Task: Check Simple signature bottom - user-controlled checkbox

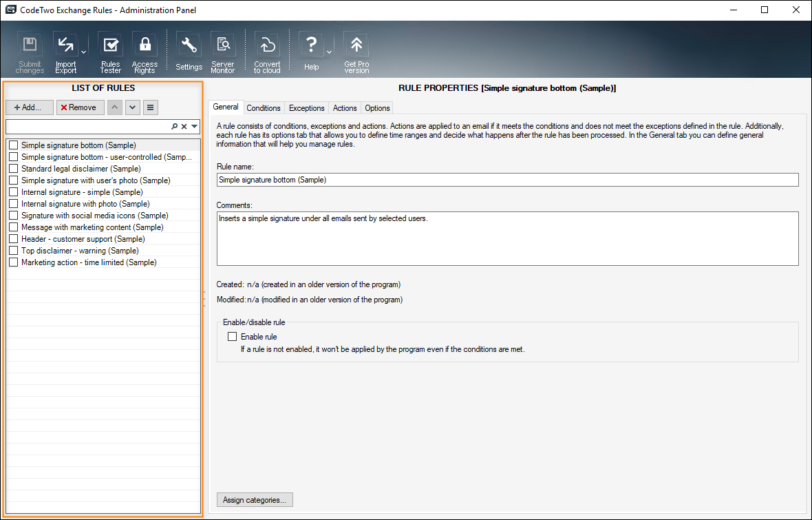Action: pyautogui.click(x=14, y=156)
